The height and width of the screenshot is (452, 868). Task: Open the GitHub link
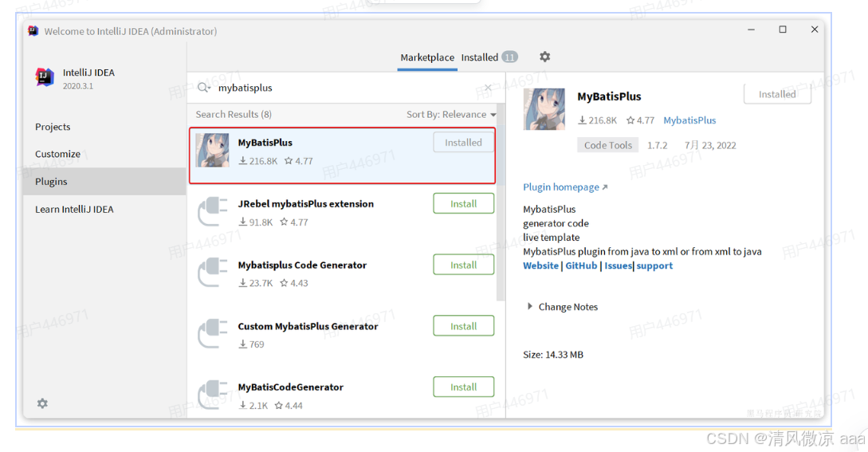click(x=581, y=266)
